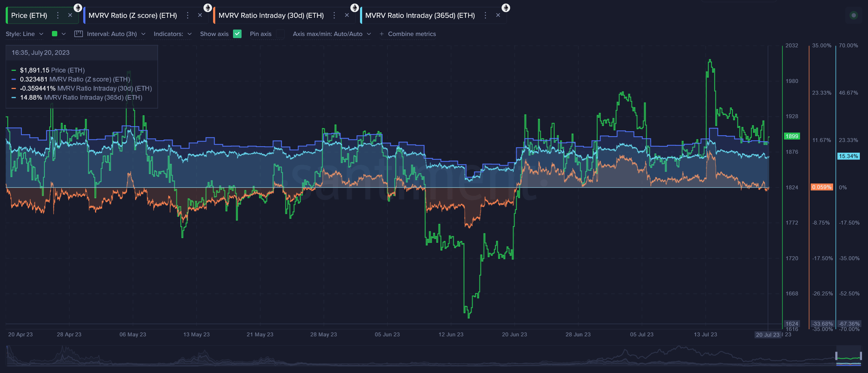Viewport: 868px width, 373px height.
Task: Click the Combine metrics button
Action: tap(408, 34)
